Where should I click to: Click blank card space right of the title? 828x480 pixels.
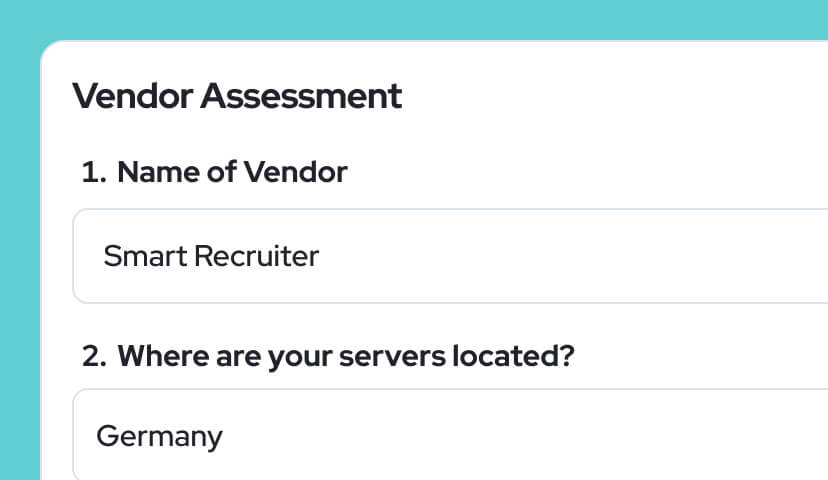coord(620,97)
